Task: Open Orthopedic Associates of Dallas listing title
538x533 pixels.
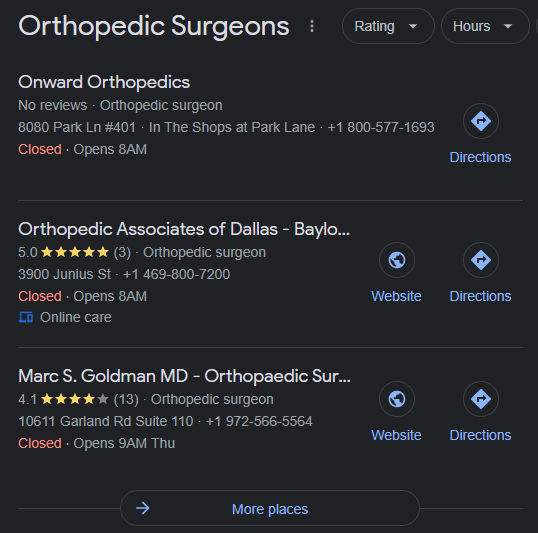Action: coord(184,229)
